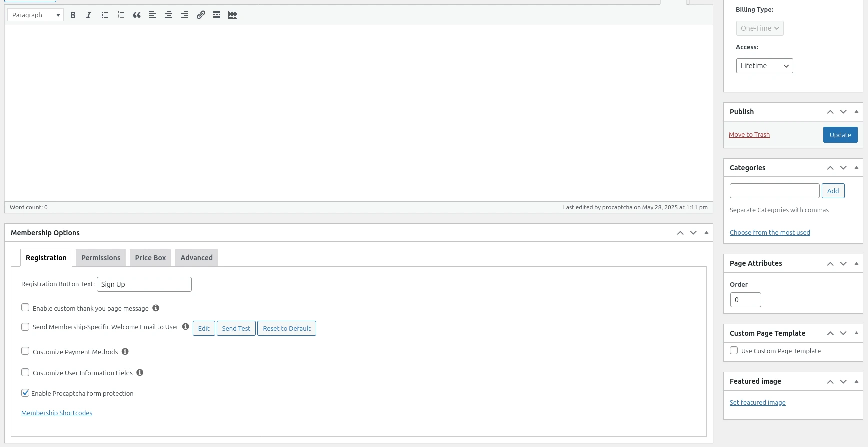868x447 pixels.
Task: Move Categories panel down
Action: 843,168
